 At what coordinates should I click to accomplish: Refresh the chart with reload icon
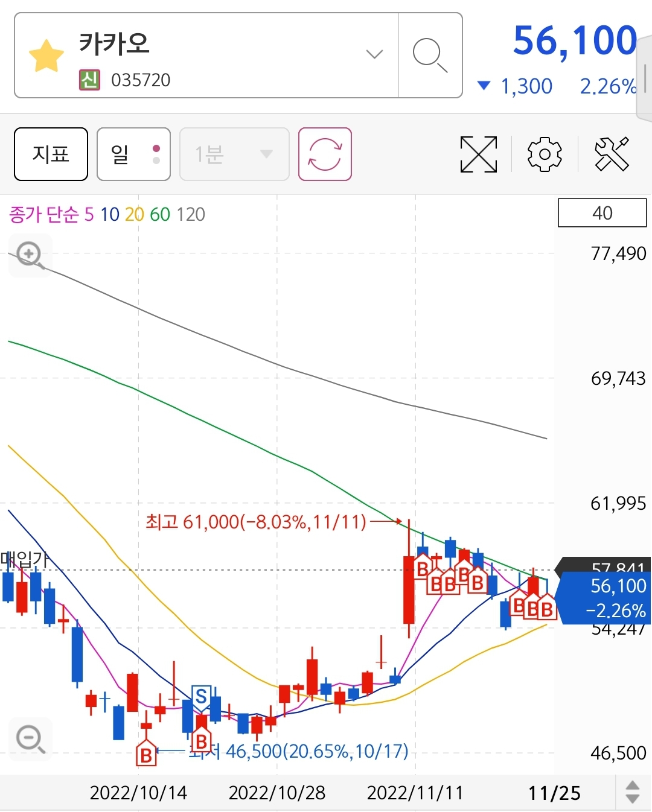click(325, 154)
